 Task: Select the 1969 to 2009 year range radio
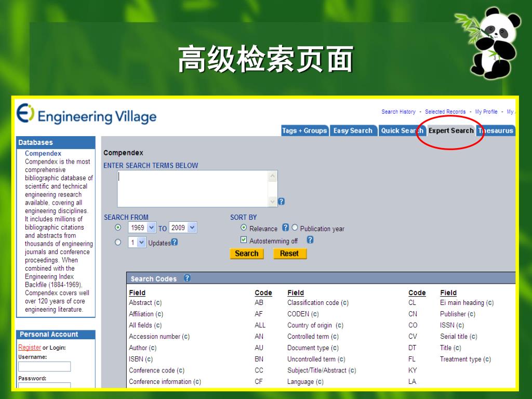click(x=118, y=228)
